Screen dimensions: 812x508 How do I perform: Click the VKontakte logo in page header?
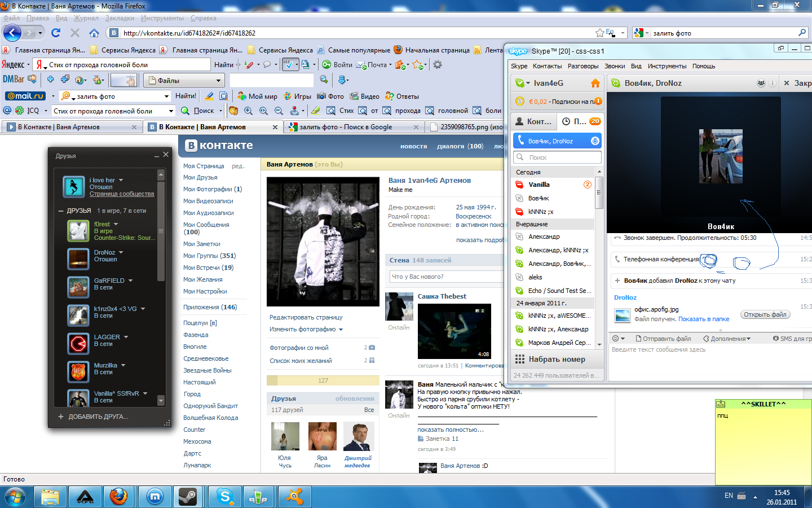coord(219,146)
